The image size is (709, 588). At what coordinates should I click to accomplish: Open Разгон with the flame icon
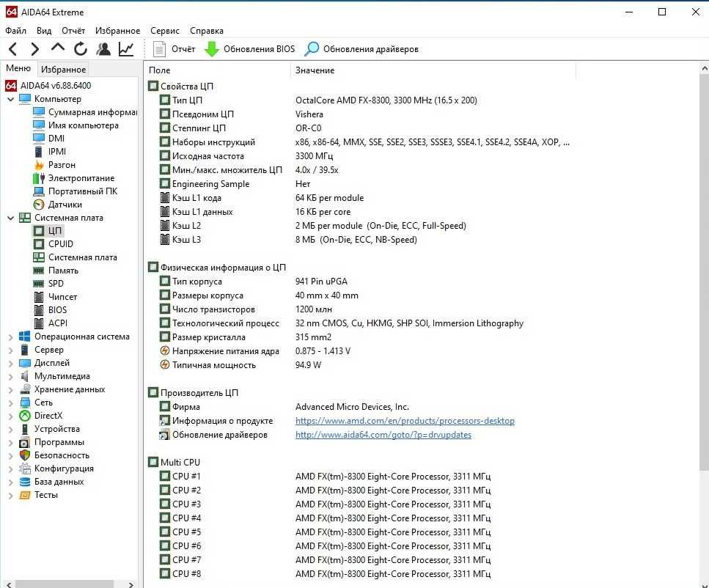point(54,165)
